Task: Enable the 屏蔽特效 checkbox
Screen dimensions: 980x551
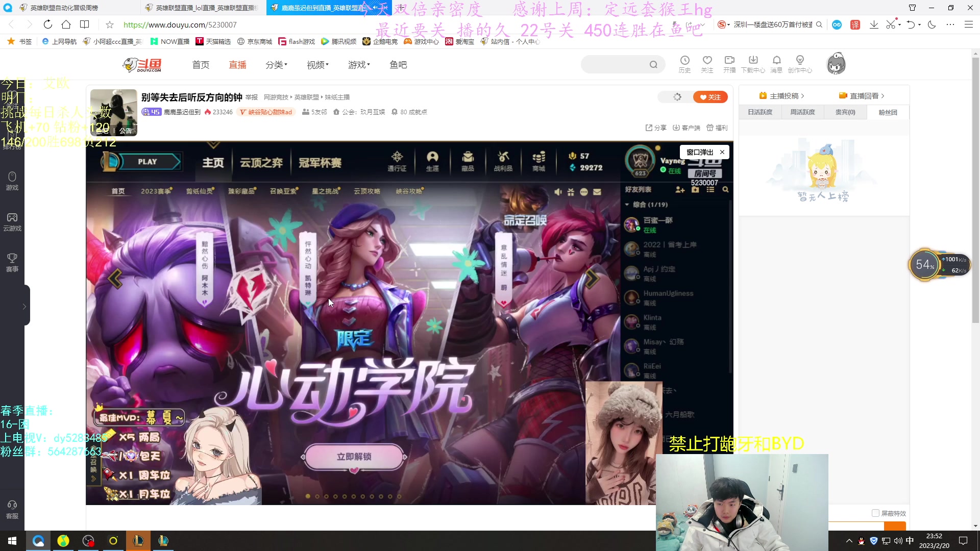Action: tap(876, 514)
